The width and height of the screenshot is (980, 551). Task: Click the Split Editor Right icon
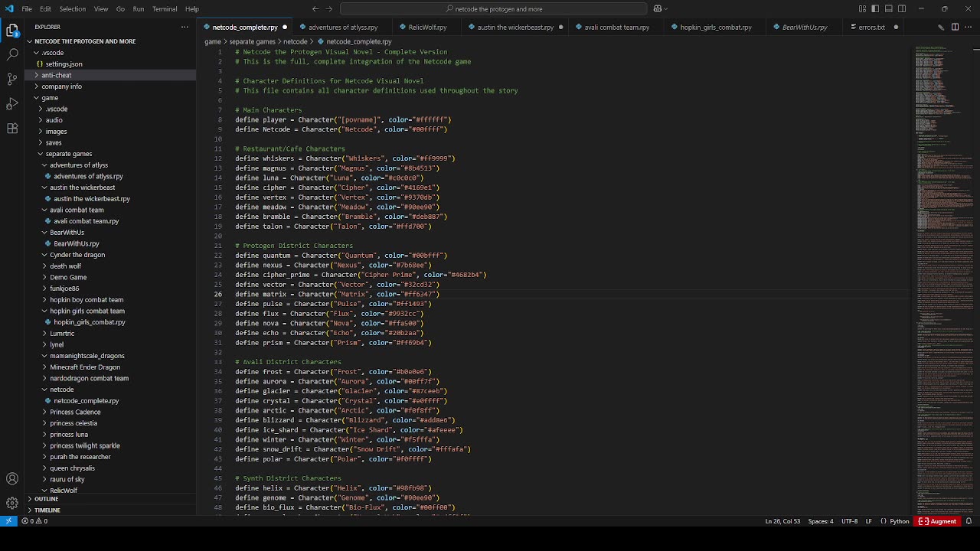point(955,27)
